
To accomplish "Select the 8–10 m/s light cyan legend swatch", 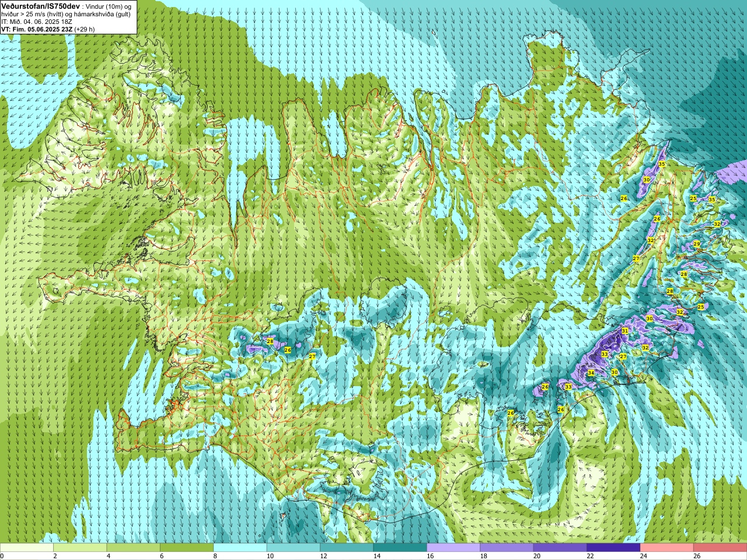I will (x=240, y=548).
